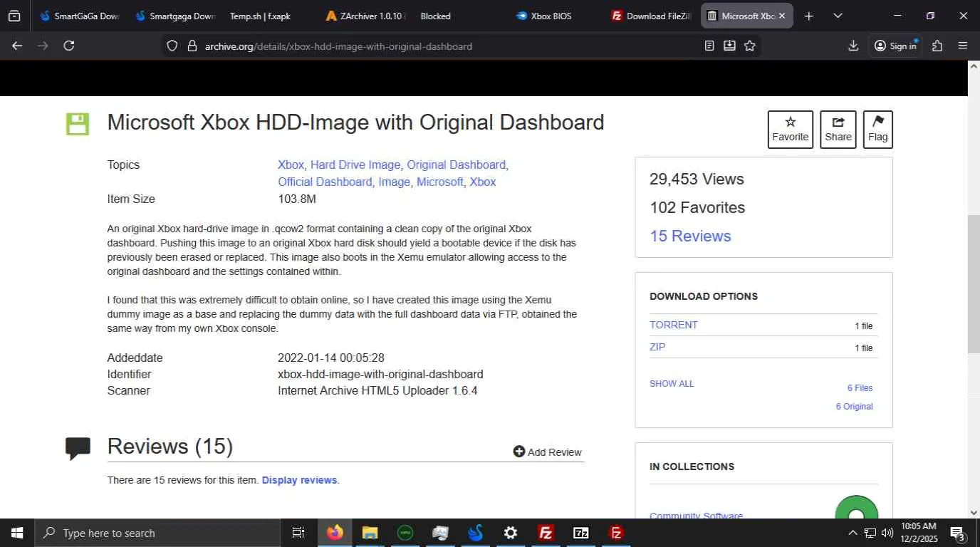Launch 7-Zip from the taskbar

point(581,533)
